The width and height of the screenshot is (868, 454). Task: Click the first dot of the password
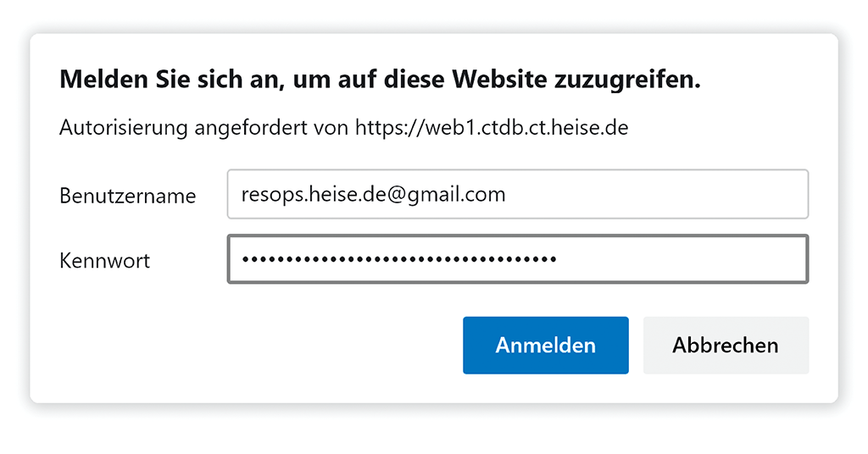(x=244, y=259)
